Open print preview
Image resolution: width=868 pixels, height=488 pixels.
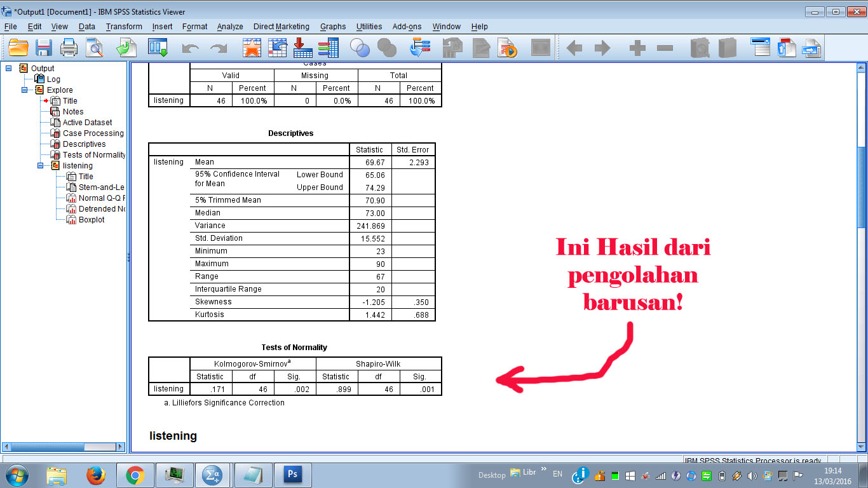pyautogui.click(x=93, y=47)
